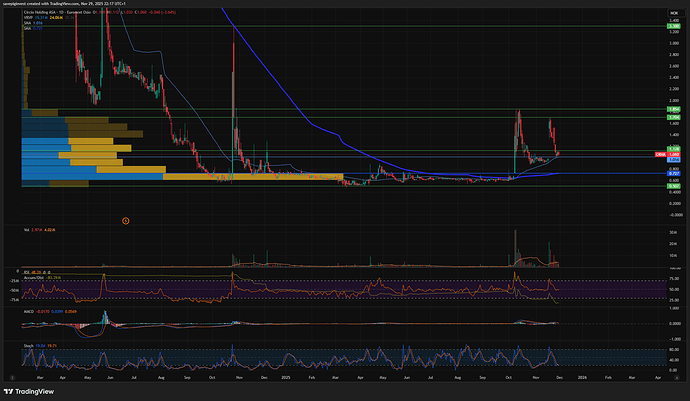Image resolution: width=690 pixels, height=401 pixels.
Task: Select the MACD indicator pane legend
Action: point(28,311)
